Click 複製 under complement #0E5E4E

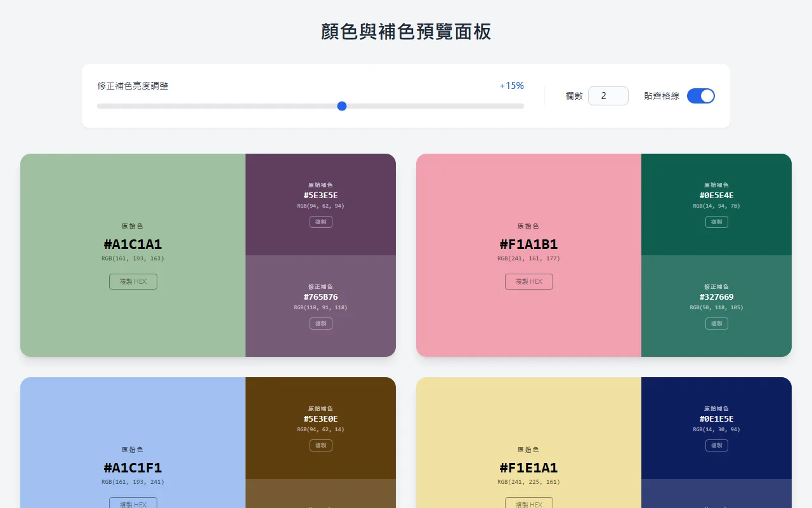tap(717, 222)
